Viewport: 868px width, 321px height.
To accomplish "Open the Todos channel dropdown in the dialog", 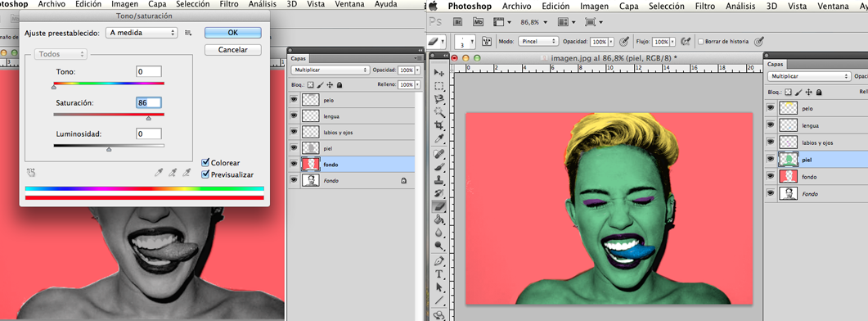I will click(61, 54).
